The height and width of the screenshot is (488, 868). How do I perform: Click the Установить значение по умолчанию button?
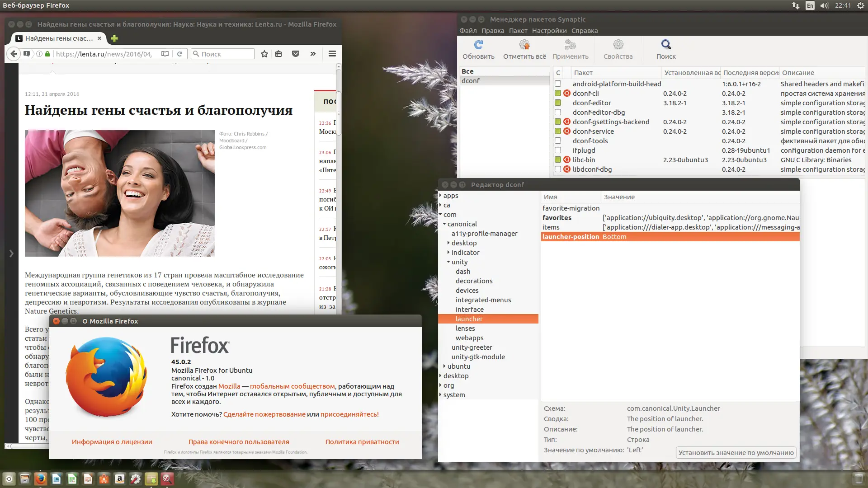736,453
